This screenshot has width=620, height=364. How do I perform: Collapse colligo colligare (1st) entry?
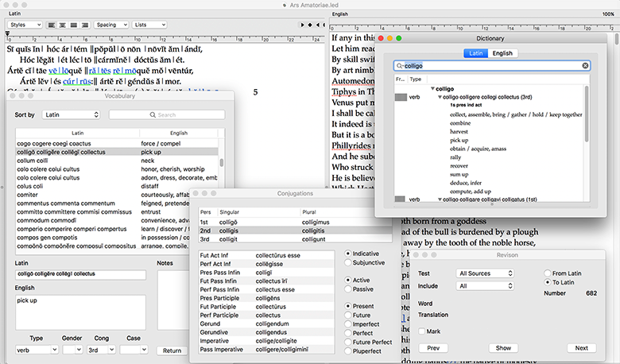click(x=440, y=199)
